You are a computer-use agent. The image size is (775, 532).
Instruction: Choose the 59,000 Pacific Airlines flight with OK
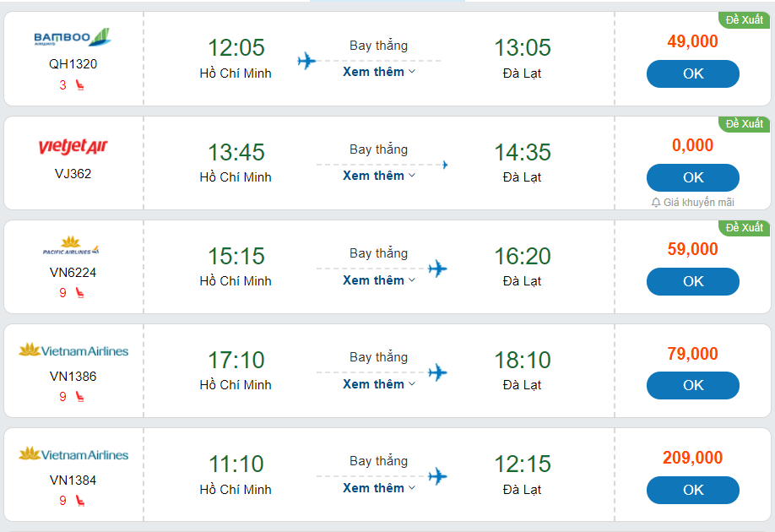click(692, 281)
